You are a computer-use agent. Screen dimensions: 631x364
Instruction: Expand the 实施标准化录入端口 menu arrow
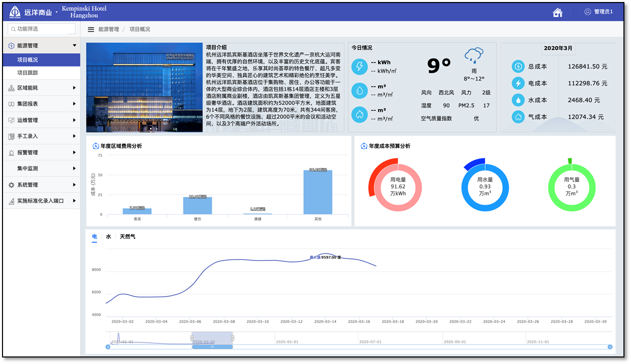coord(74,201)
